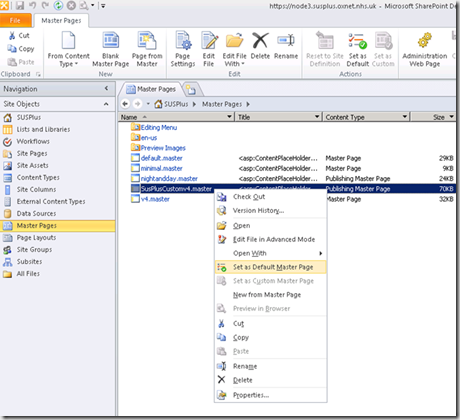Open the Content Type column filter dropdown

(x=405, y=117)
